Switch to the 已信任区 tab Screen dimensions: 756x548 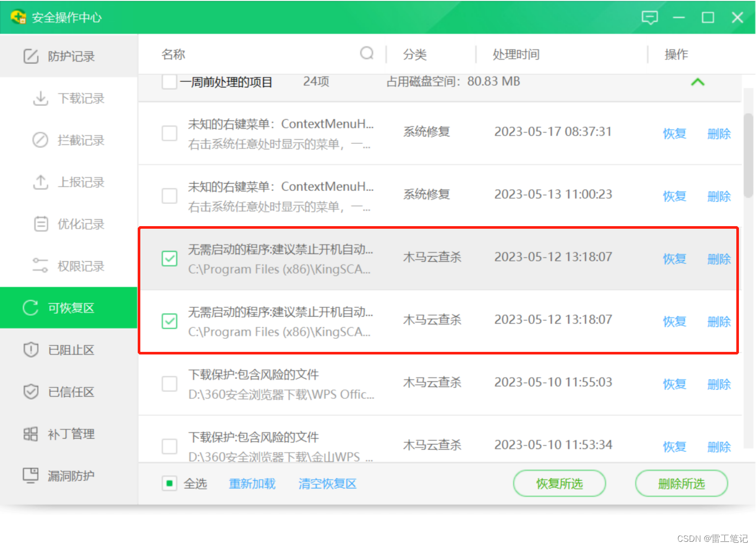pos(69,392)
